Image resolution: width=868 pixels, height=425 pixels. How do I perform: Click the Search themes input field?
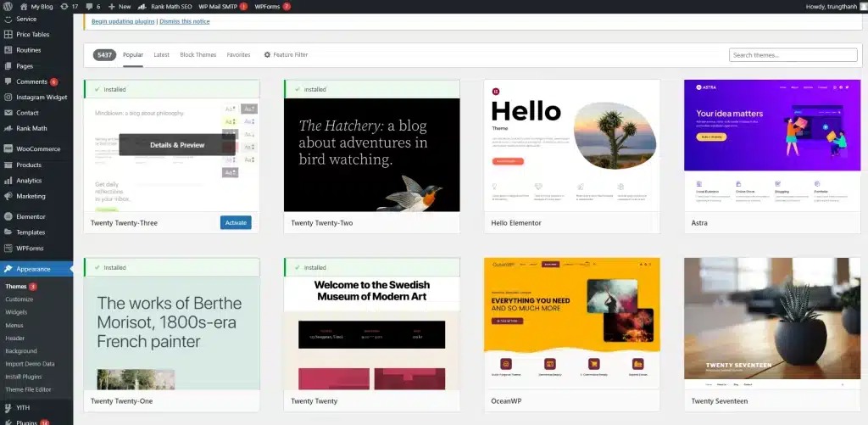pos(788,55)
